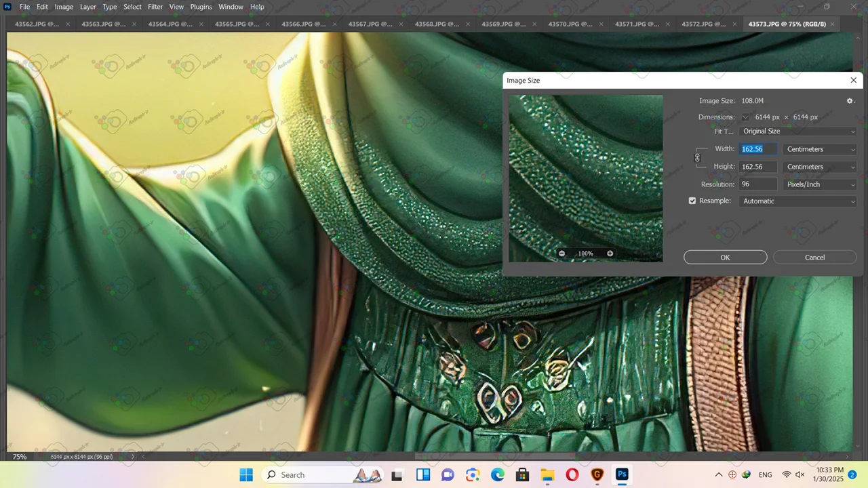Close the 43573.JPG tab with its X
This screenshot has height=488, width=868.
tap(832, 24)
